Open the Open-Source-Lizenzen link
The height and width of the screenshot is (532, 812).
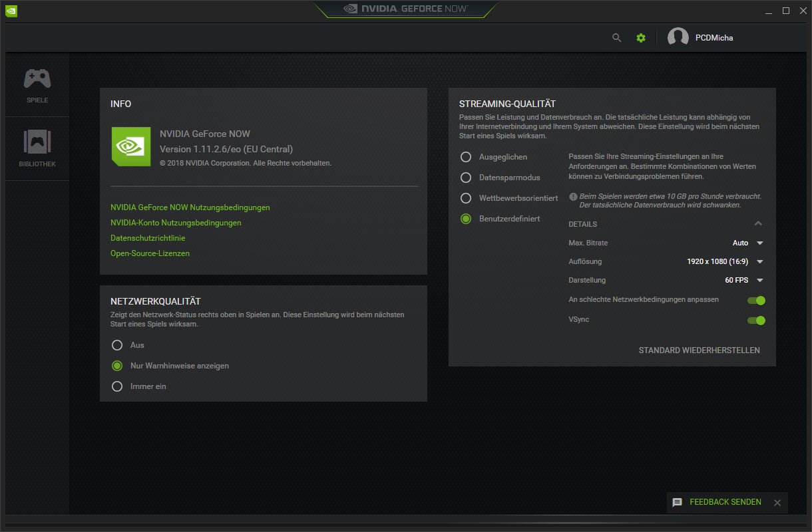150,253
